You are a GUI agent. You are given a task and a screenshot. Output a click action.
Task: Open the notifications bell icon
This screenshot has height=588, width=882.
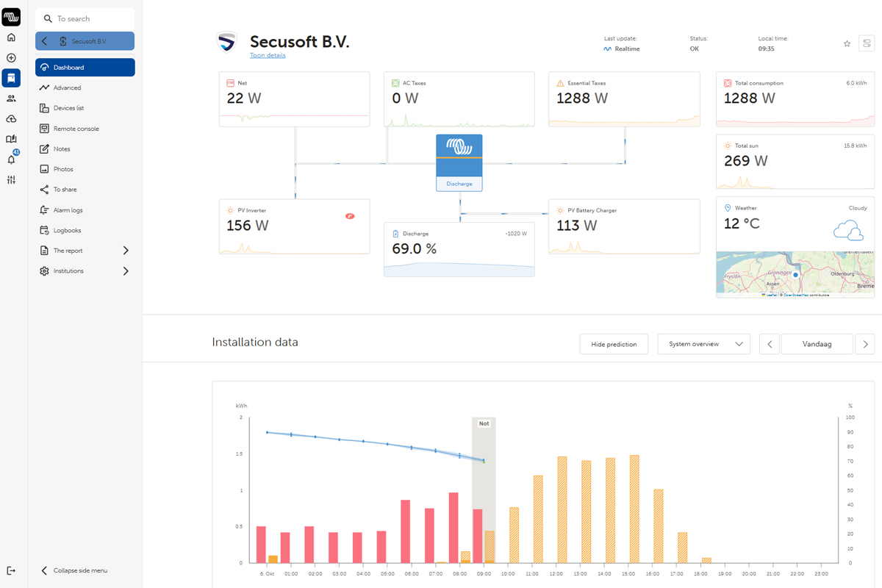(x=11, y=159)
